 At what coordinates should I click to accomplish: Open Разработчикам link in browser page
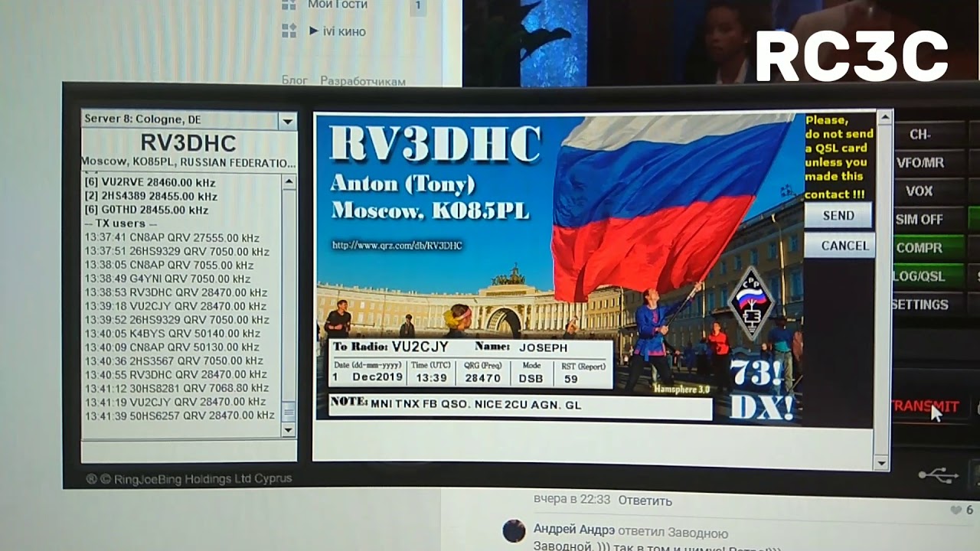click(363, 80)
